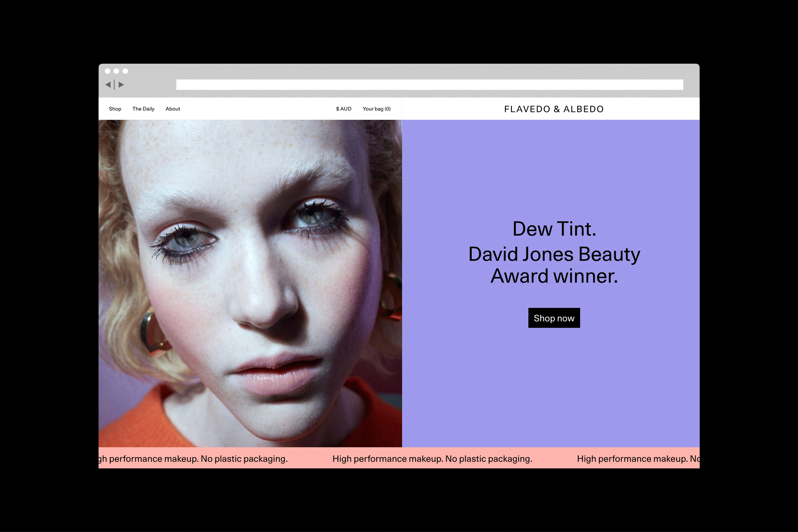Click the third window control dot
The width and height of the screenshot is (798, 532).
[x=125, y=71]
